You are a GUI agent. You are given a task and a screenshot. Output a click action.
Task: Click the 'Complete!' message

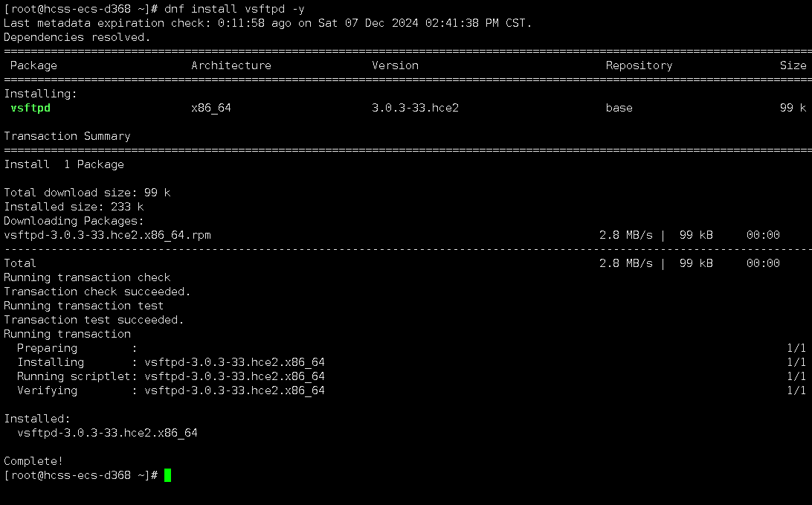click(x=33, y=461)
